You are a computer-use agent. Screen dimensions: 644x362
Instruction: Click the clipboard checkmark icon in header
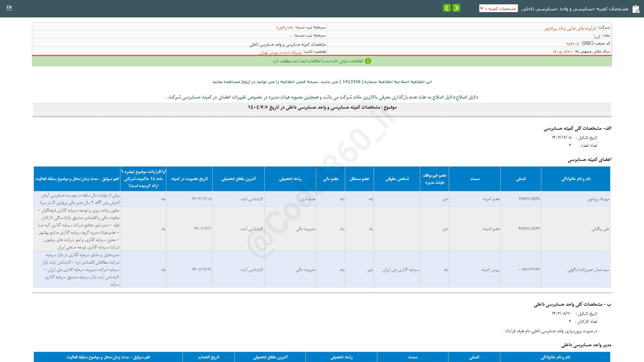coord(636,9)
